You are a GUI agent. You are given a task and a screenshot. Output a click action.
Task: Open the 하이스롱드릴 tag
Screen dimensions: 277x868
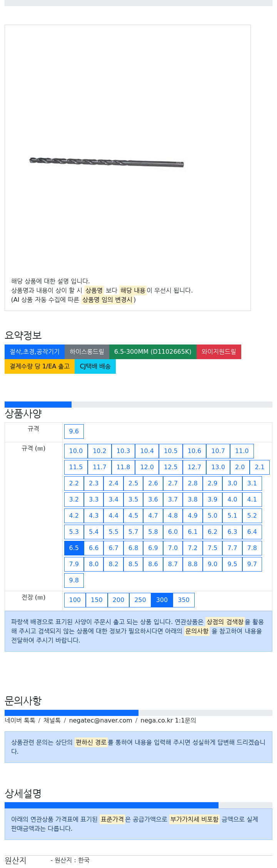pos(87,351)
